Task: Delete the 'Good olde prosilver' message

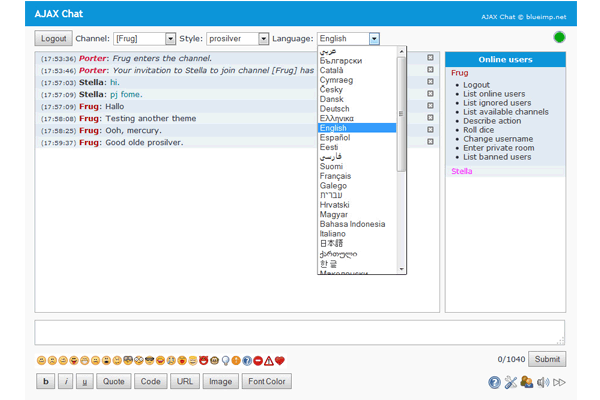Action: (430, 142)
